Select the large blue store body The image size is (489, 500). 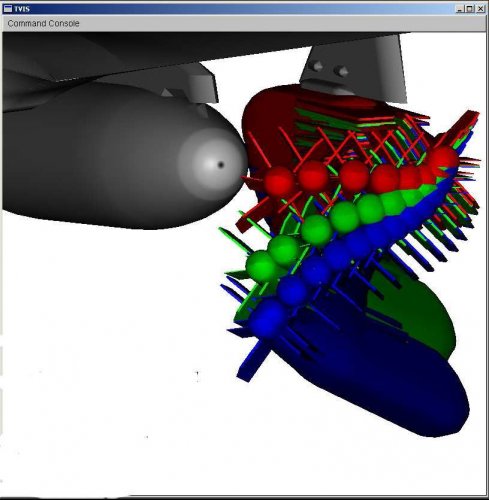pos(383,377)
